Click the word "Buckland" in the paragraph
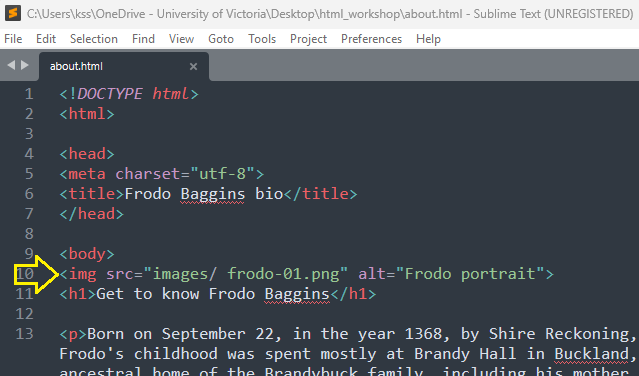The image size is (639, 376). point(591,354)
